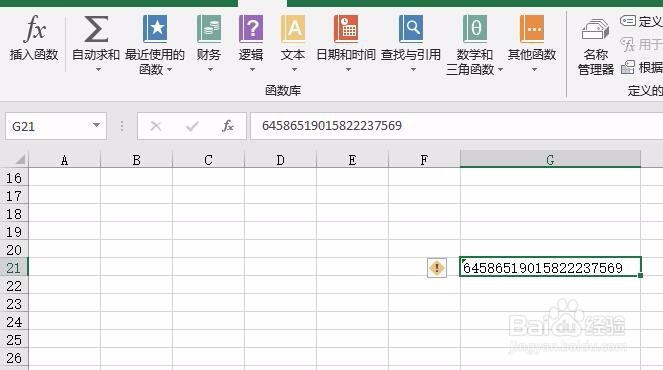Open Math and Trig (数学和三角函数) icon

pyautogui.click(x=474, y=29)
